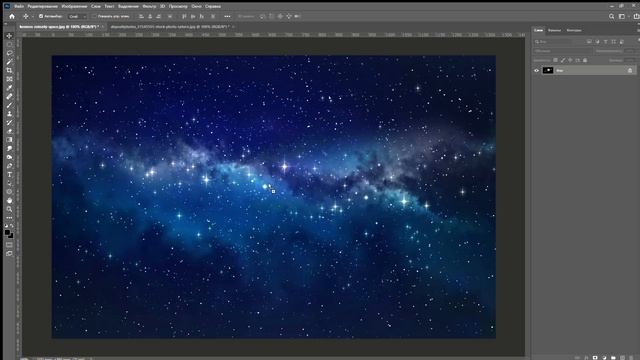Swap foreground and background colors
The width and height of the screenshot is (640, 360).
[x=12, y=226]
